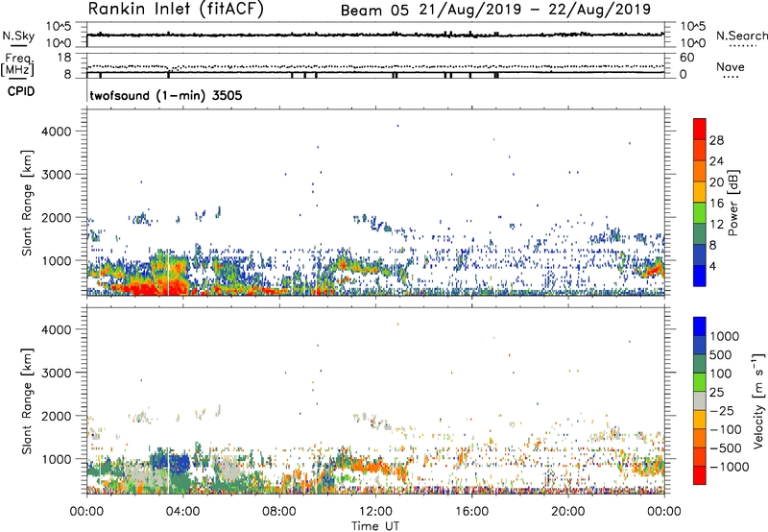Click the 'N.Search' legend label
This screenshot has width=768, height=532.
click(741, 36)
